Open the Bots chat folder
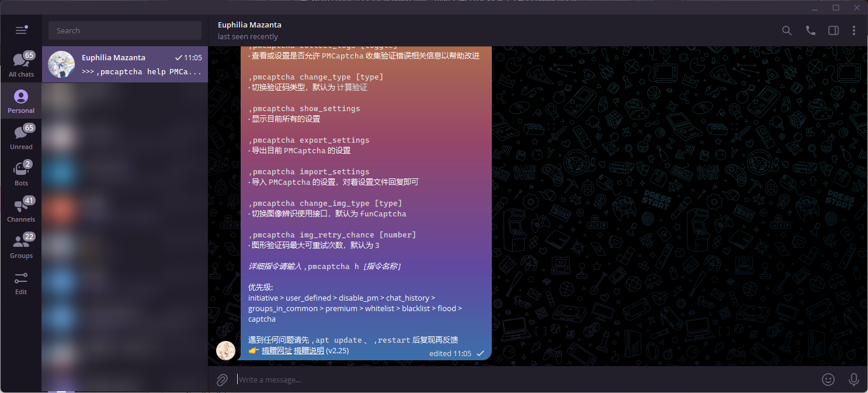The height and width of the screenshot is (393, 868). tap(21, 173)
